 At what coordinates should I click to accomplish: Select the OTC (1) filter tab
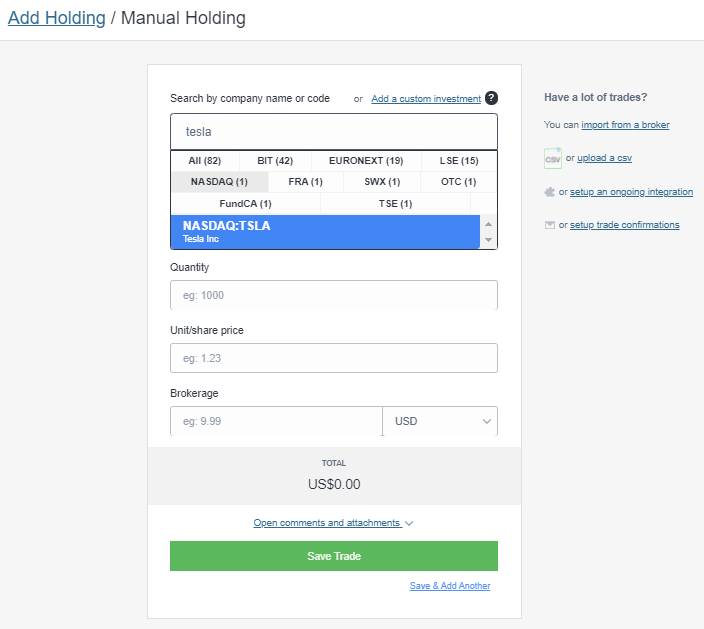point(458,182)
